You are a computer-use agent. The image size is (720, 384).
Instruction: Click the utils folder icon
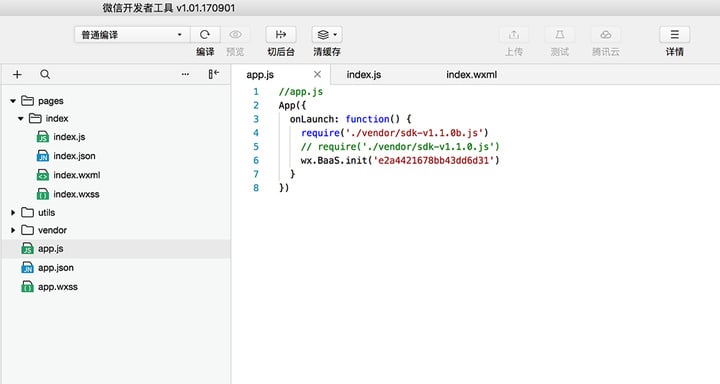28,212
